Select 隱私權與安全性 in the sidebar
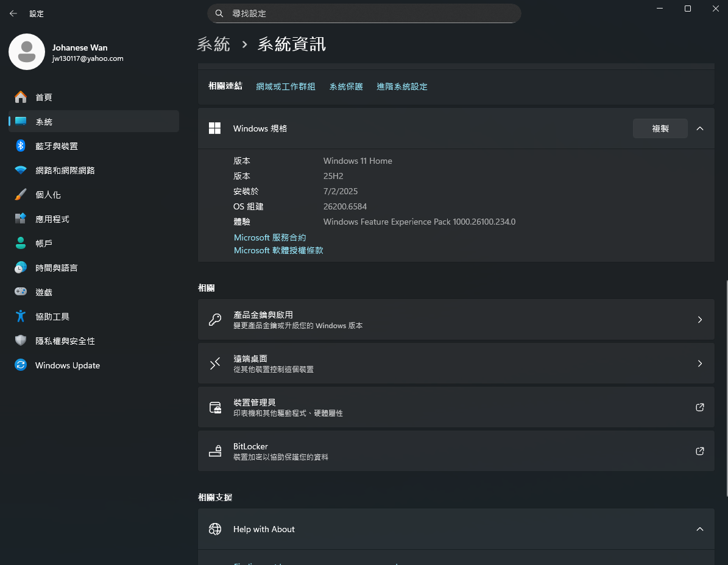 [x=94, y=340]
